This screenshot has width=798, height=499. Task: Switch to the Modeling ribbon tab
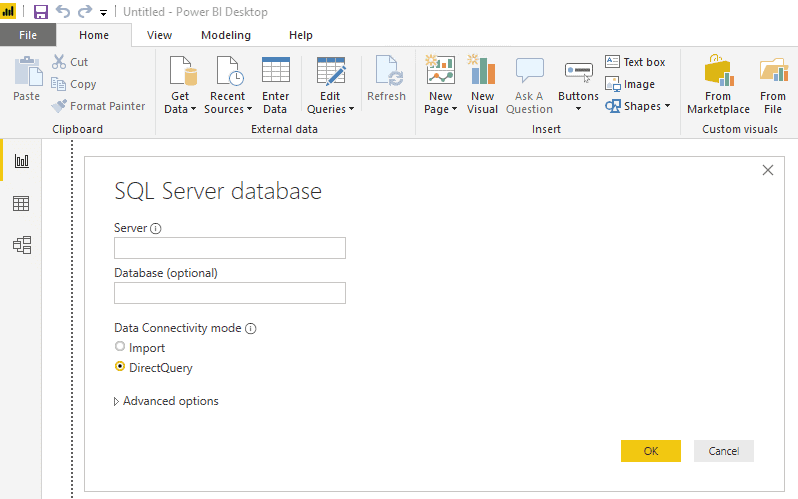(226, 35)
